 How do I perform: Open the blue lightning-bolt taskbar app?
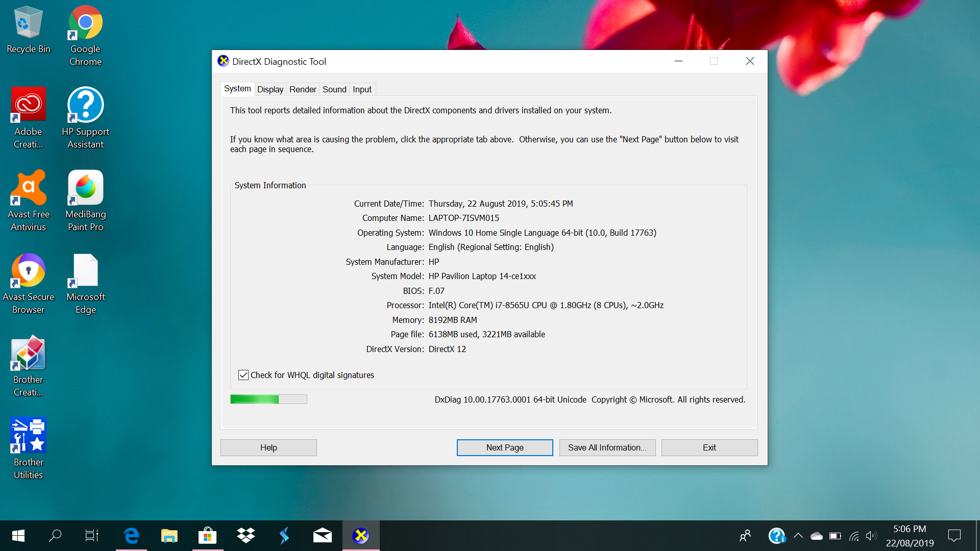tap(284, 536)
